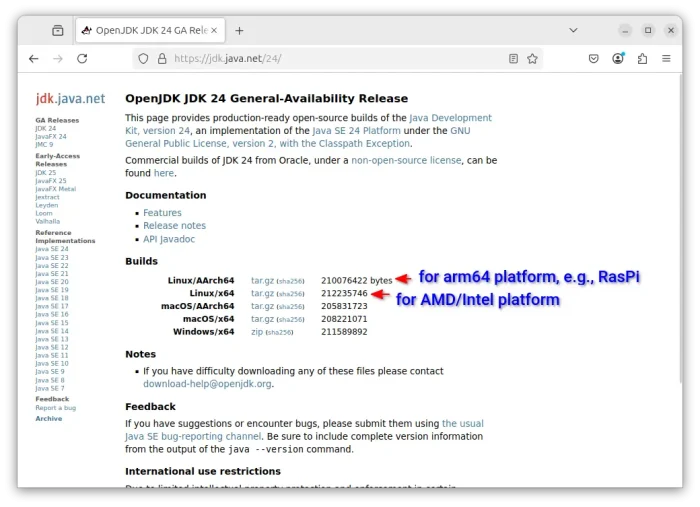Click the URL address field
Image resolution: width=700 pixels, height=507 pixels.
337,58
